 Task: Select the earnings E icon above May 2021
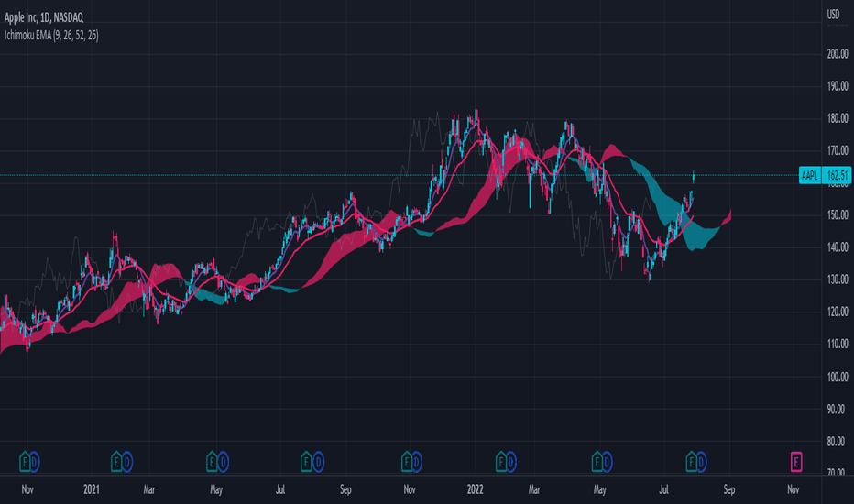pos(212,462)
